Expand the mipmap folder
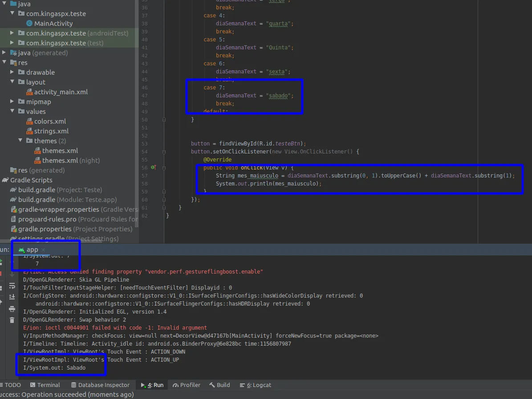 pyautogui.click(x=12, y=102)
